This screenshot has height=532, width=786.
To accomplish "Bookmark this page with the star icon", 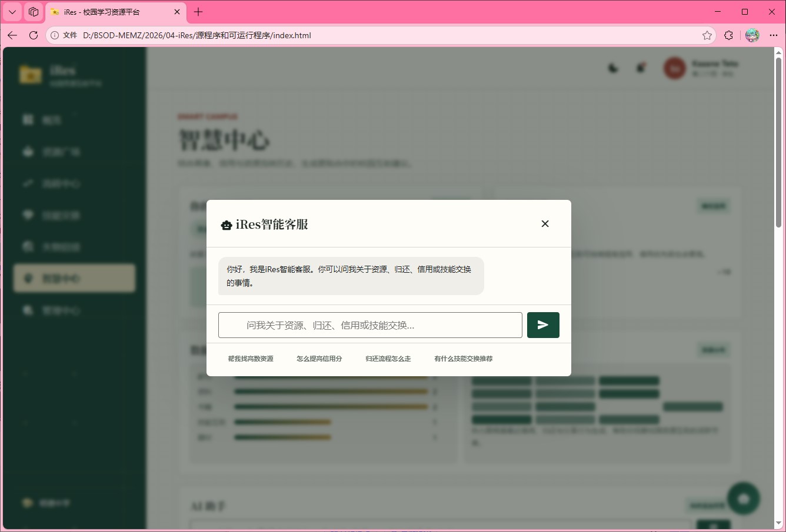I will coord(707,35).
